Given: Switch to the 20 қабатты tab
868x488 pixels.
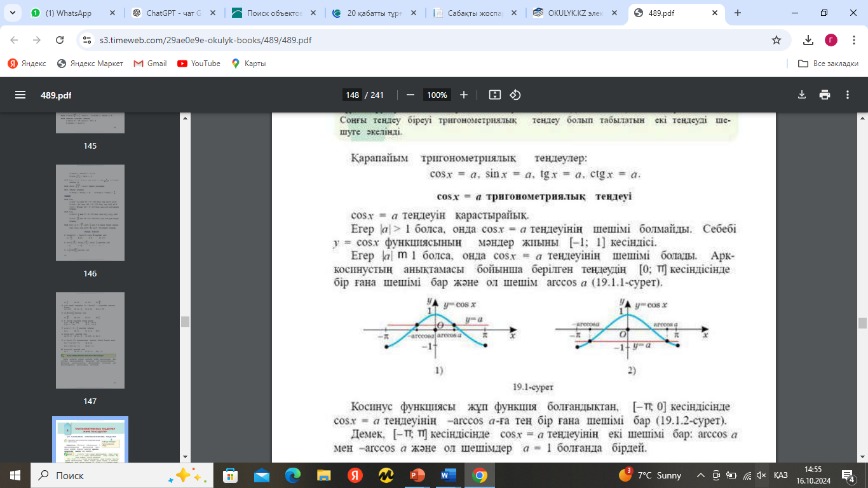Looking at the screenshot, I should pyautogui.click(x=373, y=13).
